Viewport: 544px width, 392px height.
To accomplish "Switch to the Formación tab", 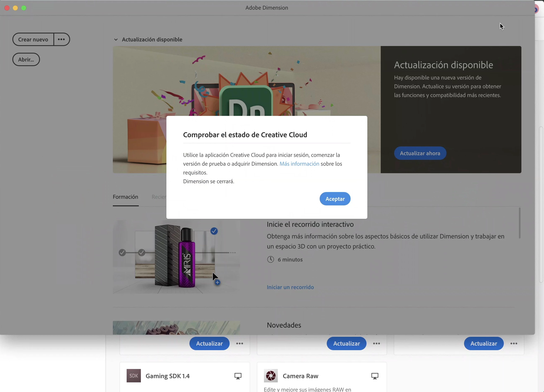I will point(125,197).
